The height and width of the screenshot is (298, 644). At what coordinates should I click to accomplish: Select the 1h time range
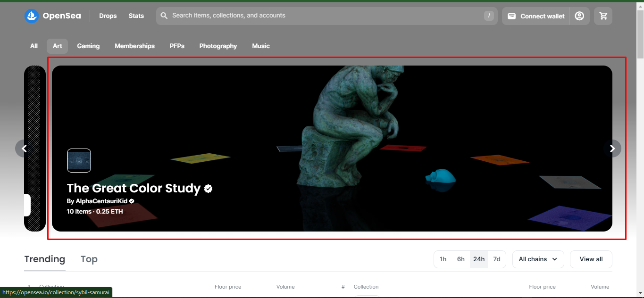(x=443, y=259)
